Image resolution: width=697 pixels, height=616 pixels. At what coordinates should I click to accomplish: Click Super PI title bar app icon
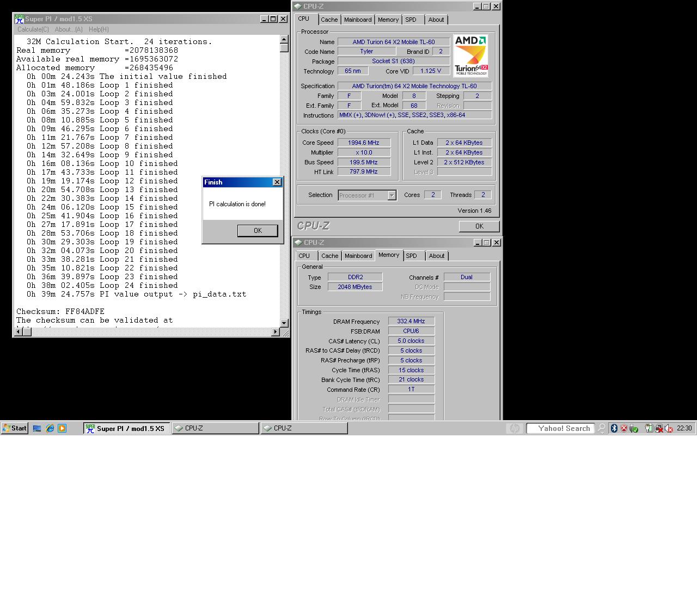[x=19, y=19]
